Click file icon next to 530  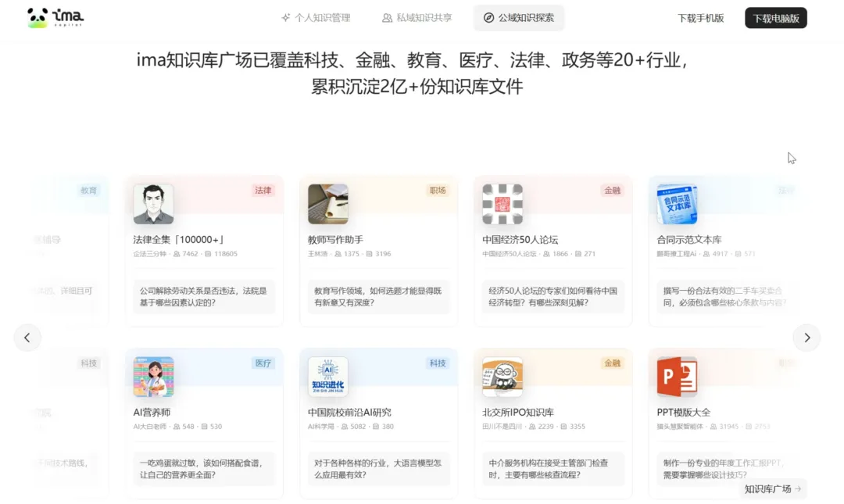click(x=205, y=427)
